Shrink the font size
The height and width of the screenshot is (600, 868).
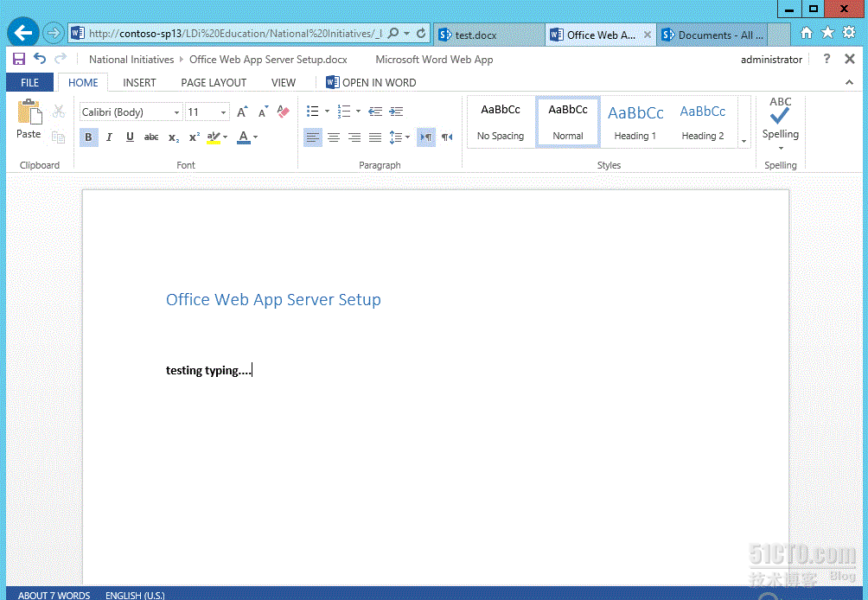tap(263, 112)
